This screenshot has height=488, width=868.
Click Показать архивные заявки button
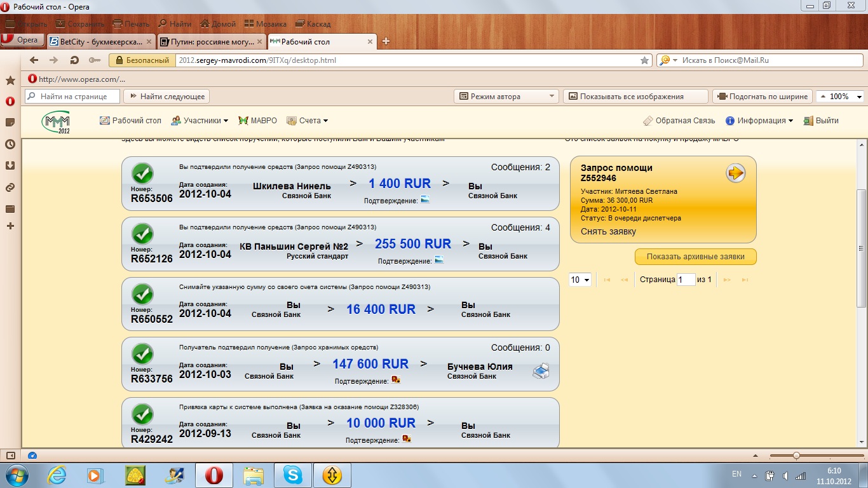[695, 257]
